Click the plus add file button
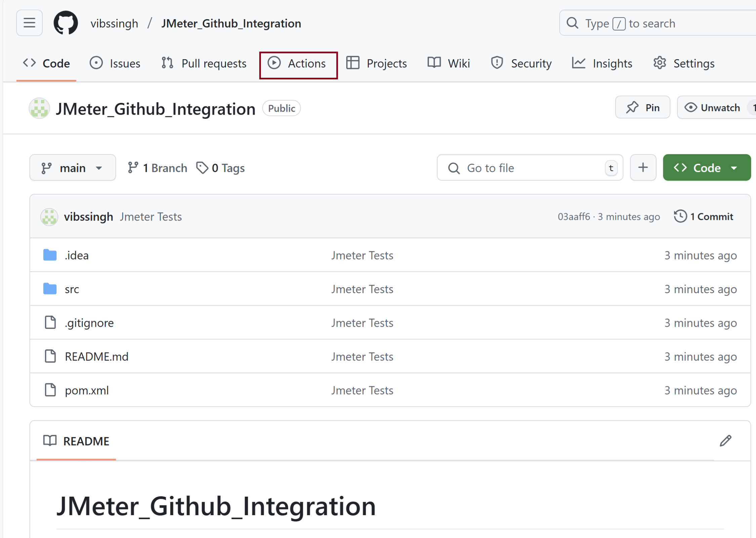 click(x=643, y=167)
